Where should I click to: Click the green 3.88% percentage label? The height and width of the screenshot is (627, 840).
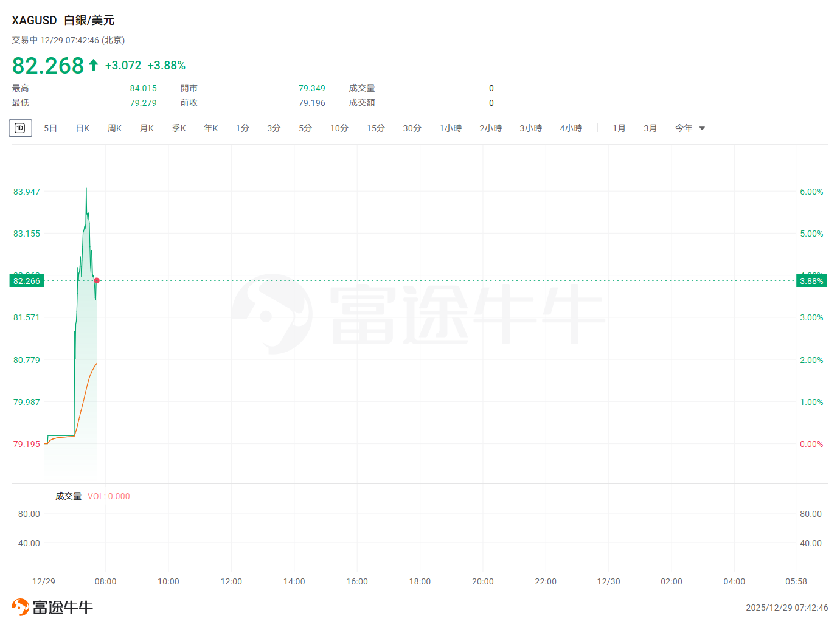[x=811, y=281]
